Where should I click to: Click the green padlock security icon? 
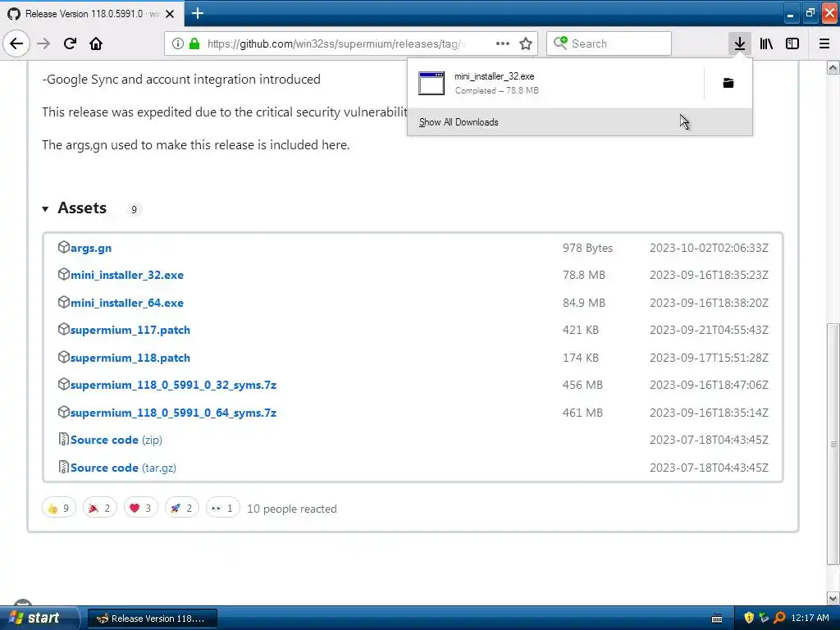pos(194,43)
